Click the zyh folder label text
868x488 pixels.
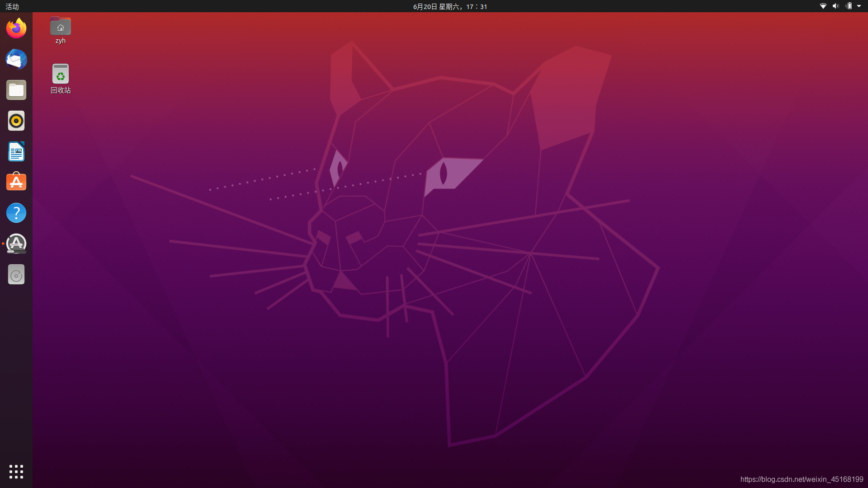click(x=61, y=41)
